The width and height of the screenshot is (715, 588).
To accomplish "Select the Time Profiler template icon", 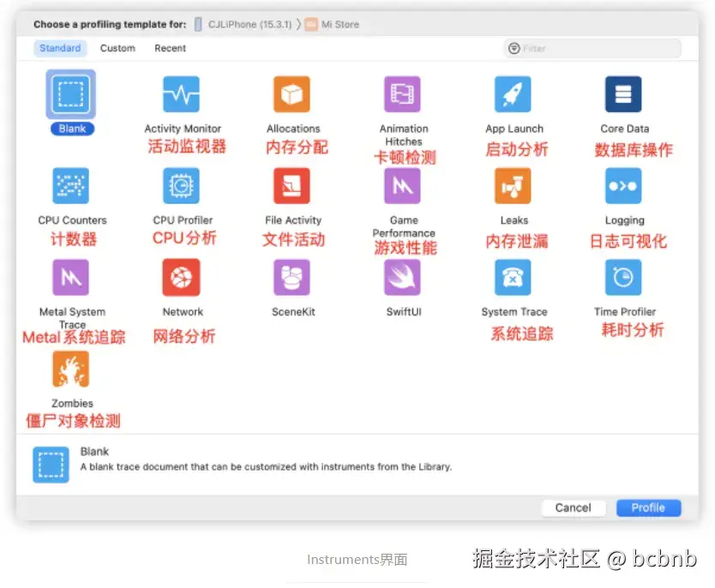I will (x=623, y=277).
